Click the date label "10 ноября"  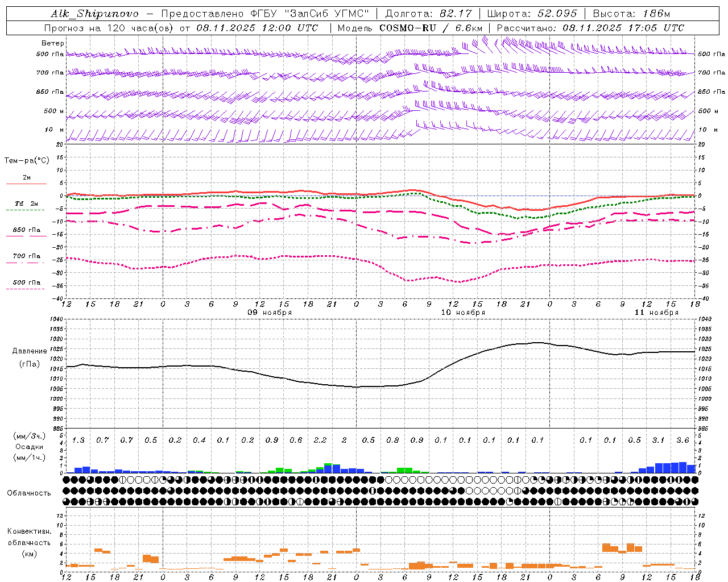click(x=463, y=313)
